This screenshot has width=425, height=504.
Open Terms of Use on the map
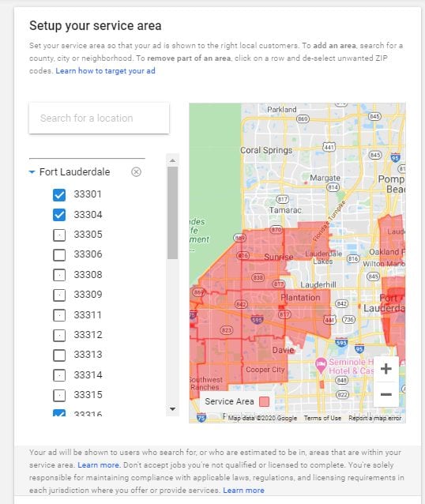tap(322, 418)
